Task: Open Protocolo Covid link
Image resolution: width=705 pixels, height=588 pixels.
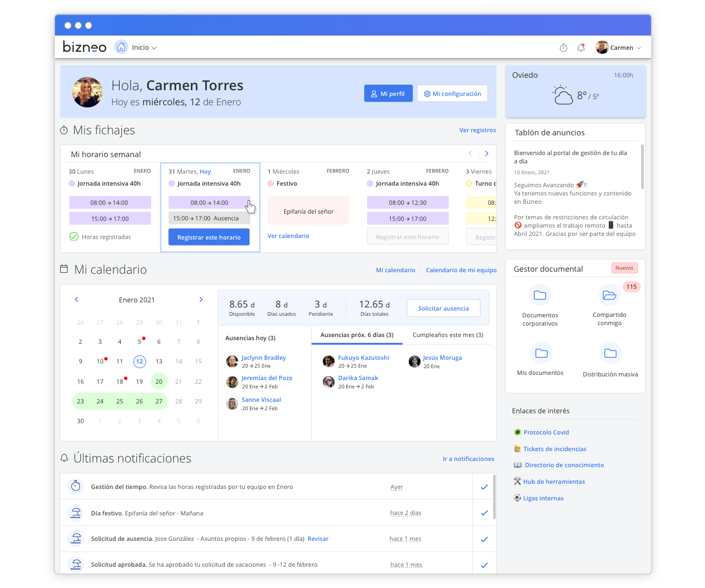Action: 546,432
